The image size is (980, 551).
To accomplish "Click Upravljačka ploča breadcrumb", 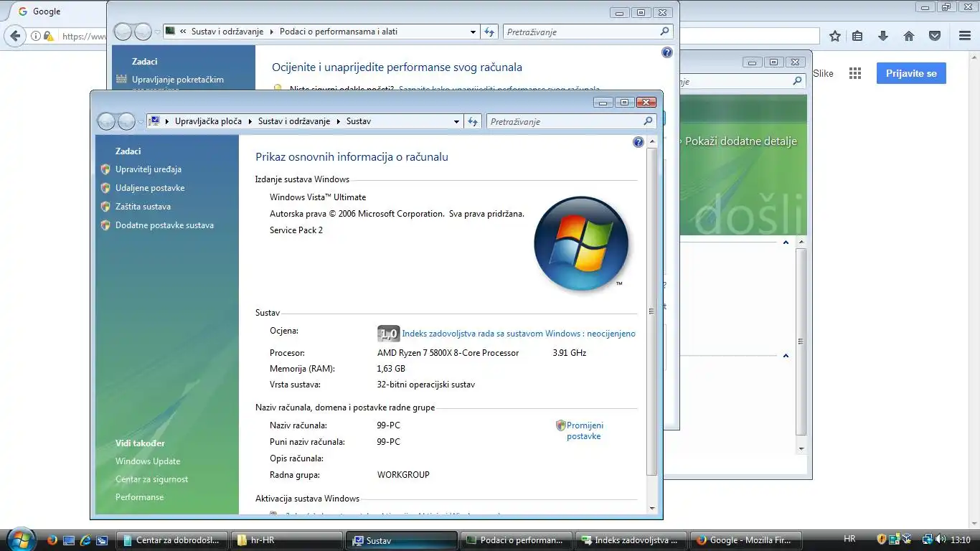I will click(208, 121).
